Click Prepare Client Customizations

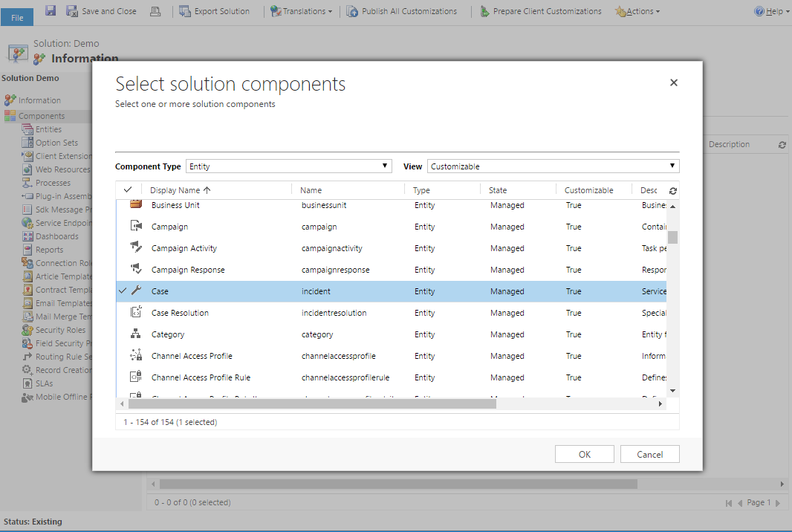pos(540,11)
